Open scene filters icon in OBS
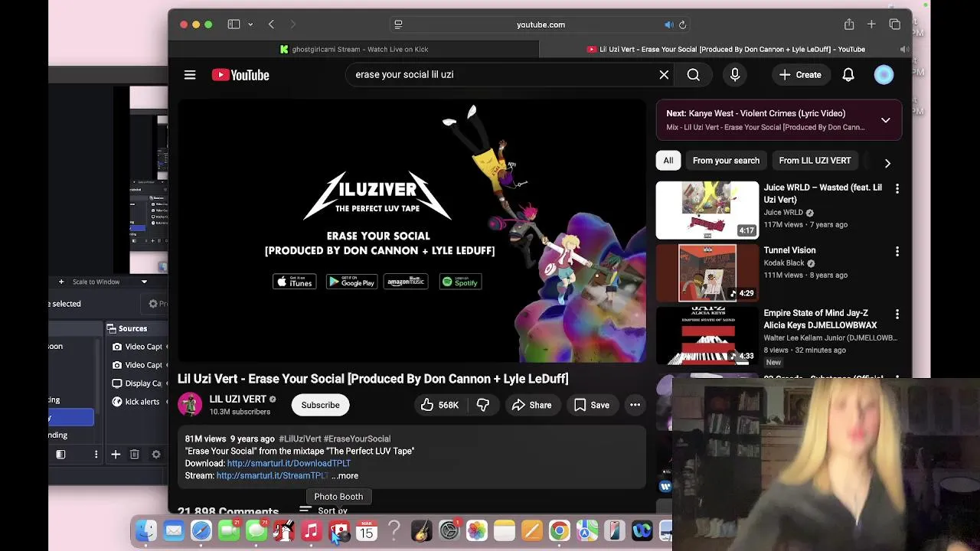Screen dimensions: 980x551 tap(60, 455)
